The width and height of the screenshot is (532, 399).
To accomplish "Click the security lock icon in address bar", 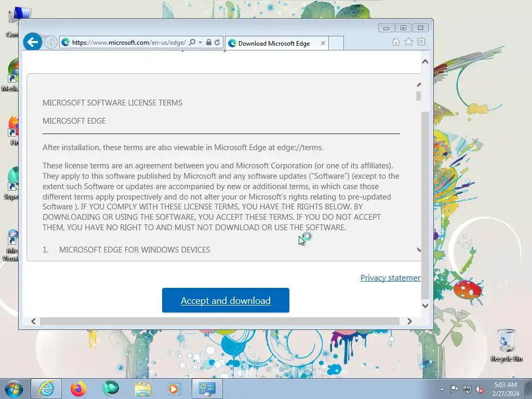I will point(209,43).
